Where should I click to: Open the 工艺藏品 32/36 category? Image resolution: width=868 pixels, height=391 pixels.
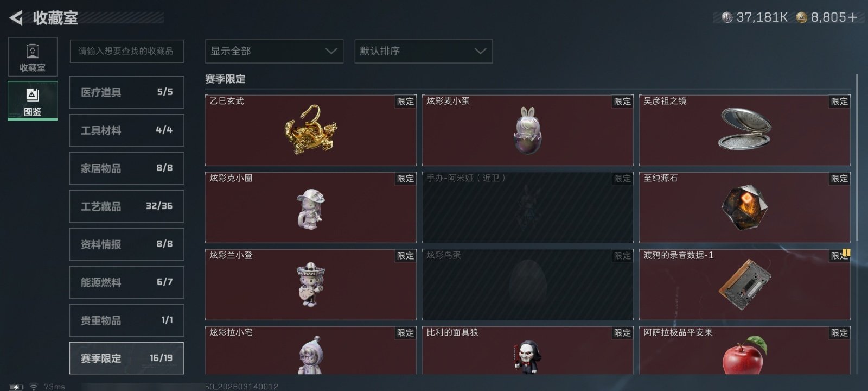126,206
